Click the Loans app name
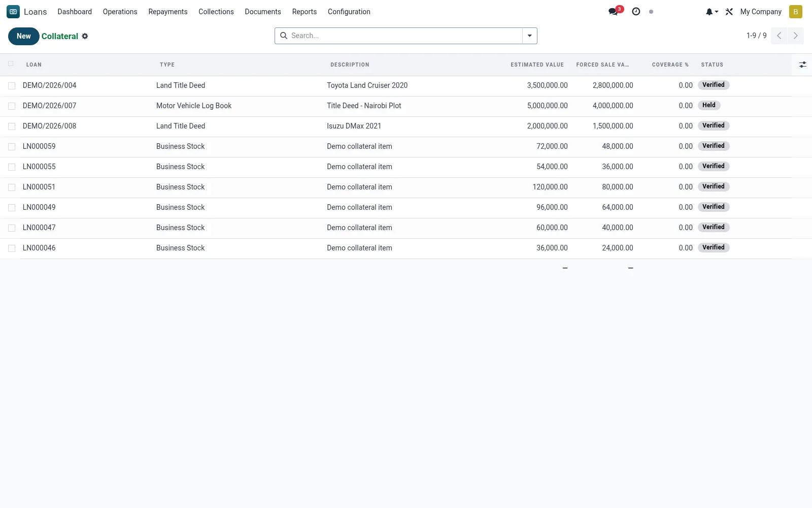 point(35,12)
